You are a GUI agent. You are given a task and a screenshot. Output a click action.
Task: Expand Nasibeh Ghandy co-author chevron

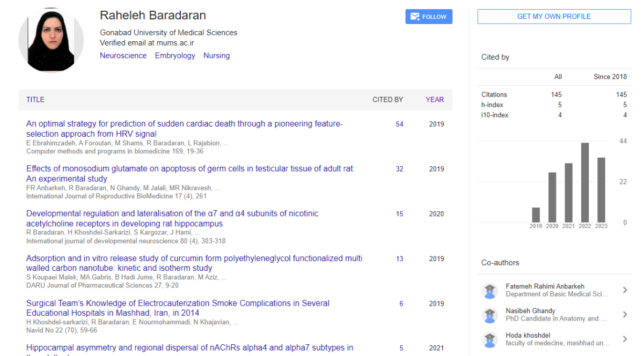tap(625, 315)
